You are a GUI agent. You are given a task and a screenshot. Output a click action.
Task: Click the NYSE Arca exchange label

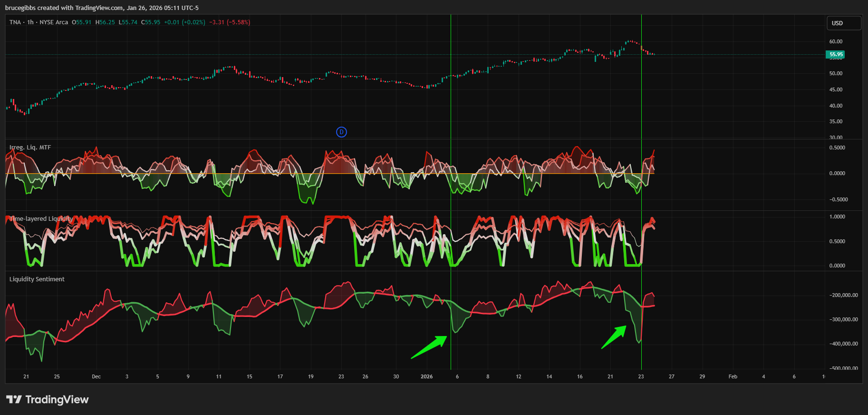54,22
